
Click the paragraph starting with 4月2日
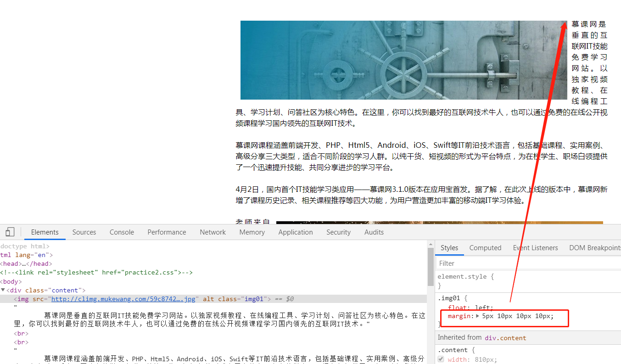[421, 195]
